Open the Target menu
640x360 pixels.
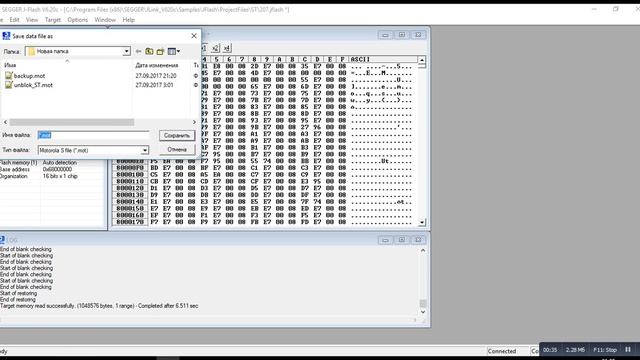pos(53,20)
